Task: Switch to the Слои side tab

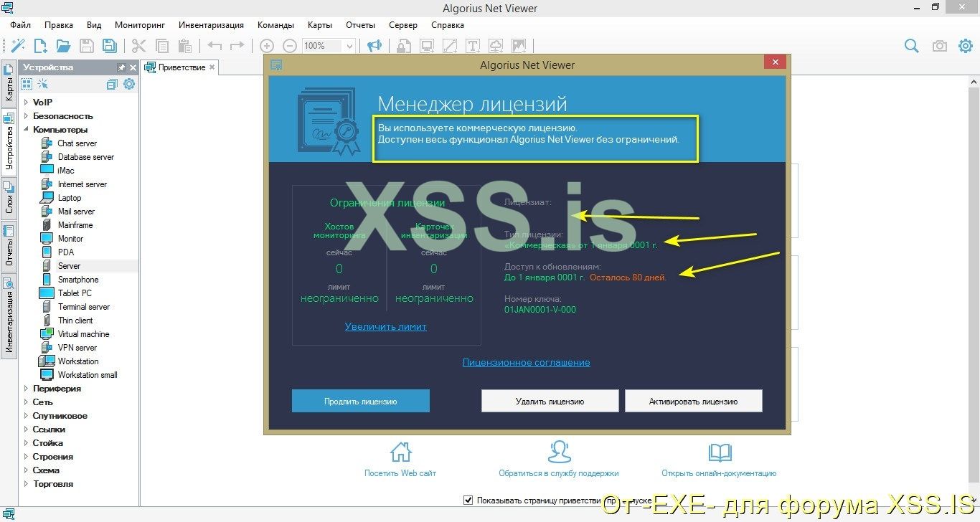Action: (x=9, y=197)
